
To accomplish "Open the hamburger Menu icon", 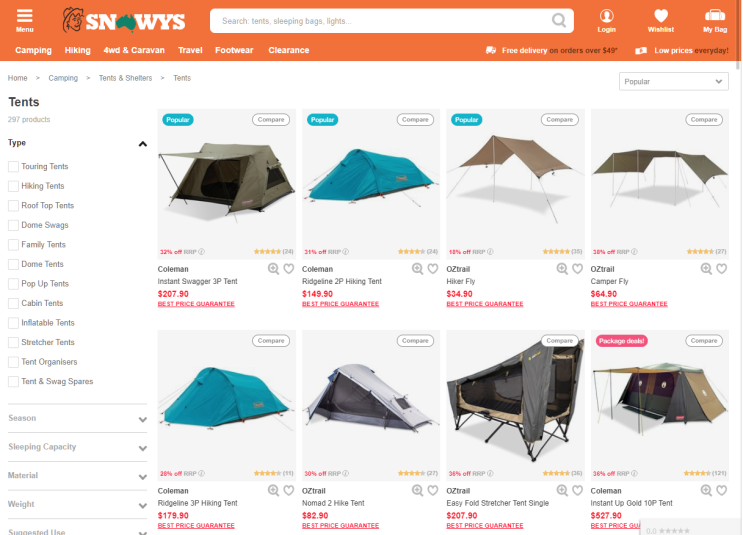I will pos(24,21).
